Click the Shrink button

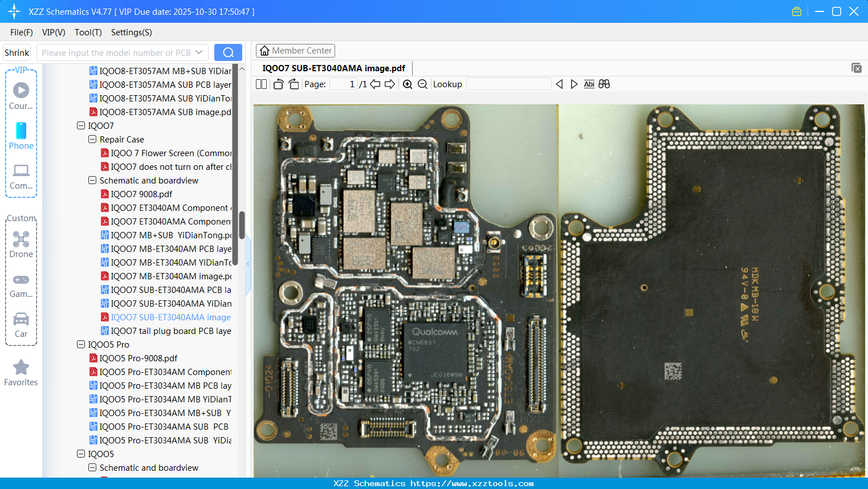pyautogui.click(x=17, y=52)
